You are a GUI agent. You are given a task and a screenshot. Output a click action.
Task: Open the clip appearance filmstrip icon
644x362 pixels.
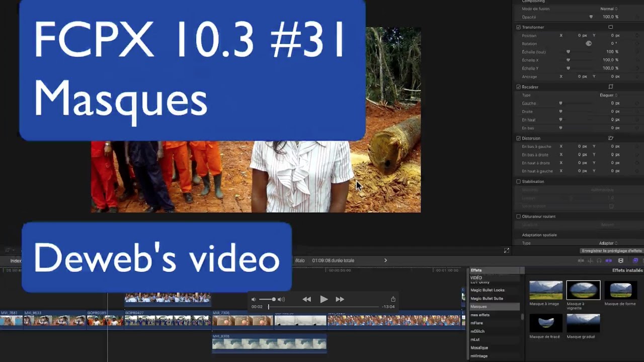coord(621,261)
